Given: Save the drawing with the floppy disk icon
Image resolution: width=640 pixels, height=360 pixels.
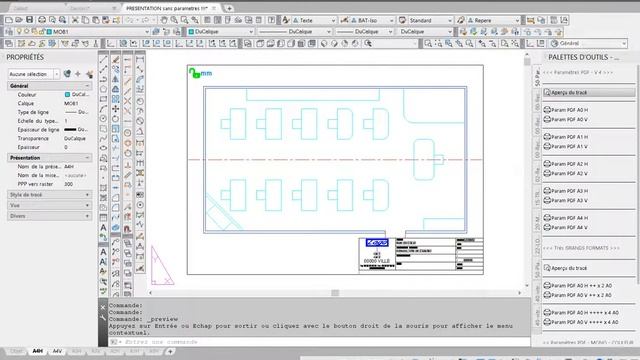Looking at the screenshot, I should pos(29,20).
